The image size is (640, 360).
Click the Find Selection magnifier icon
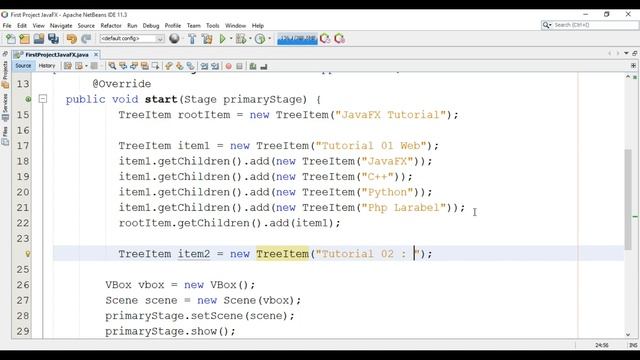[x=112, y=66]
